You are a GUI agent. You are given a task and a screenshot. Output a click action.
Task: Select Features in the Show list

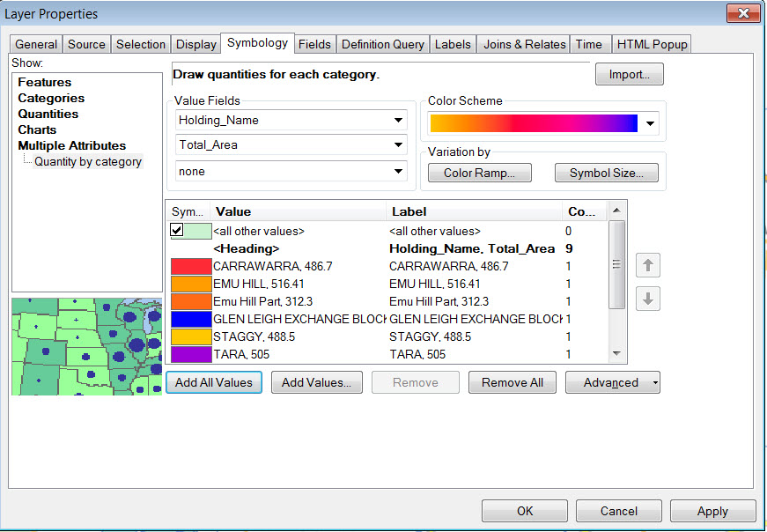[x=45, y=82]
